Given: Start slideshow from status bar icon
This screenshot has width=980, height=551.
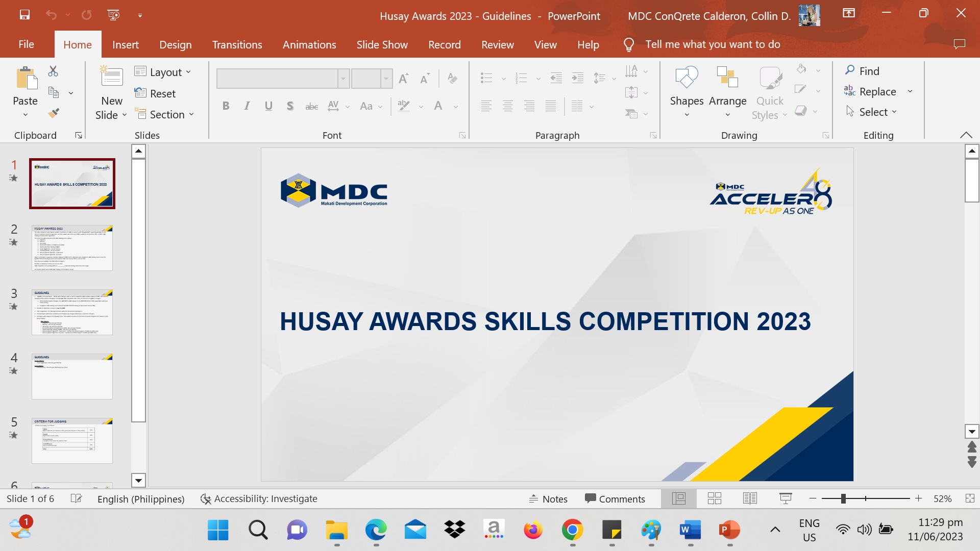Looking at the screenshot, I should click(x=786, y=498).
